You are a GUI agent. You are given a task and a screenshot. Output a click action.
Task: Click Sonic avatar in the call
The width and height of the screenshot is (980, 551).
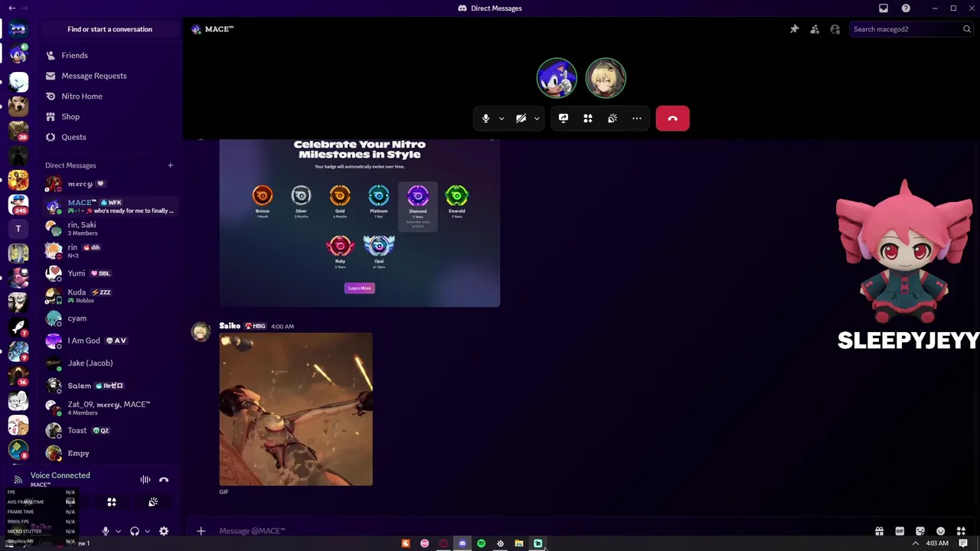click(557, 78)
